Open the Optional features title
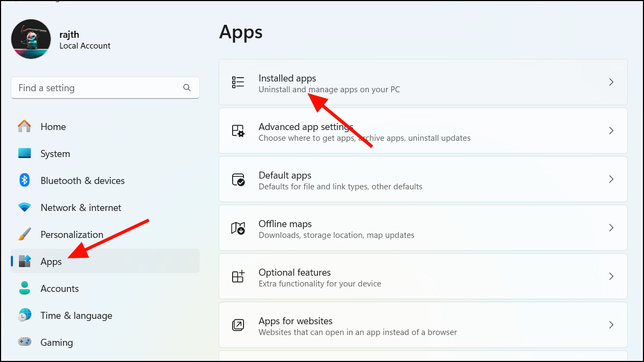This screenshot has width=644, height=362. pyautogui.click(x=295, y=272)
